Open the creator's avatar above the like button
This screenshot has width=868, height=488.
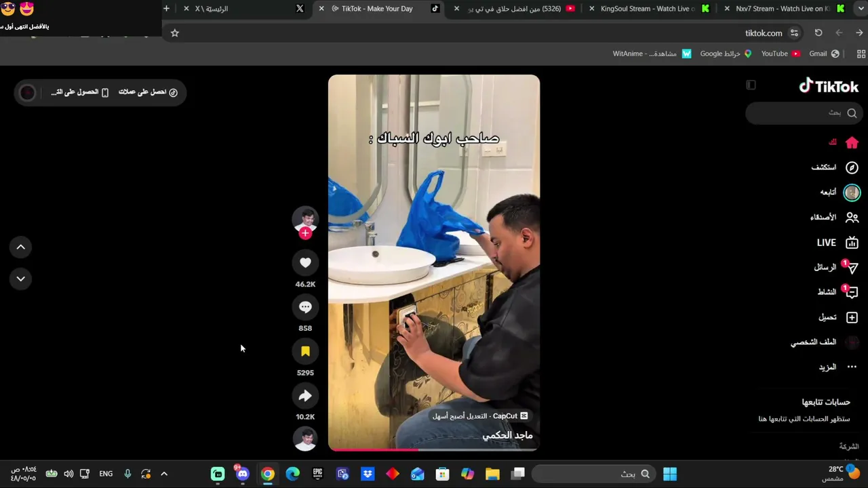(305, 219)
